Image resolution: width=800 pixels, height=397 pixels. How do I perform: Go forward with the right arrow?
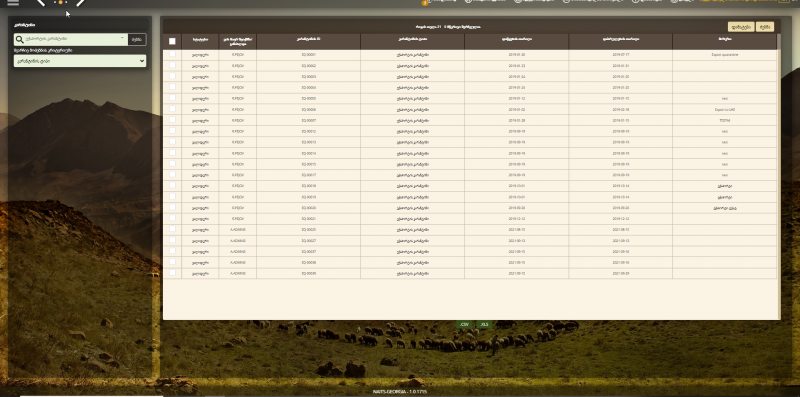click(80, 3)
